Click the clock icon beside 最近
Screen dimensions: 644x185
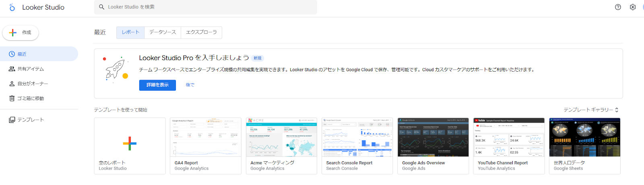(12, 54)
